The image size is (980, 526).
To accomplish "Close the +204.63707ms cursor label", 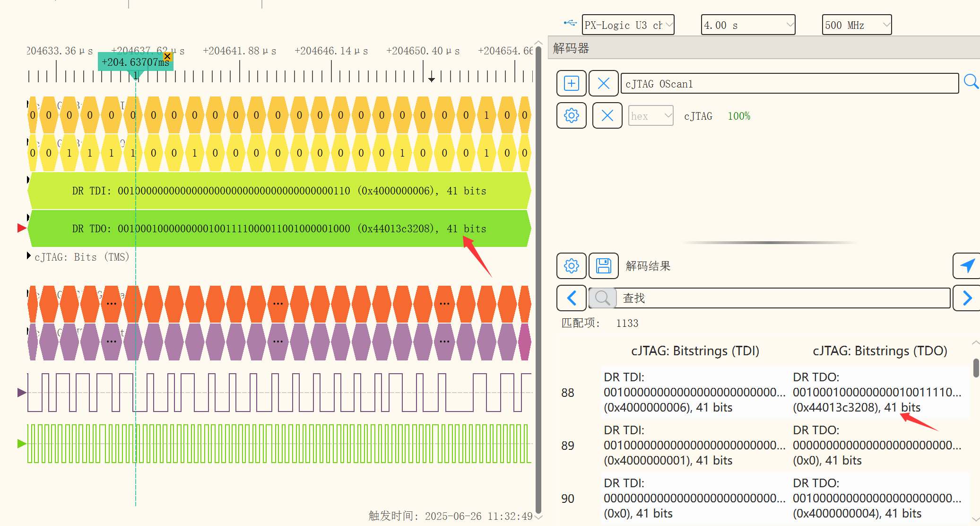I will [x=167, y=56].
